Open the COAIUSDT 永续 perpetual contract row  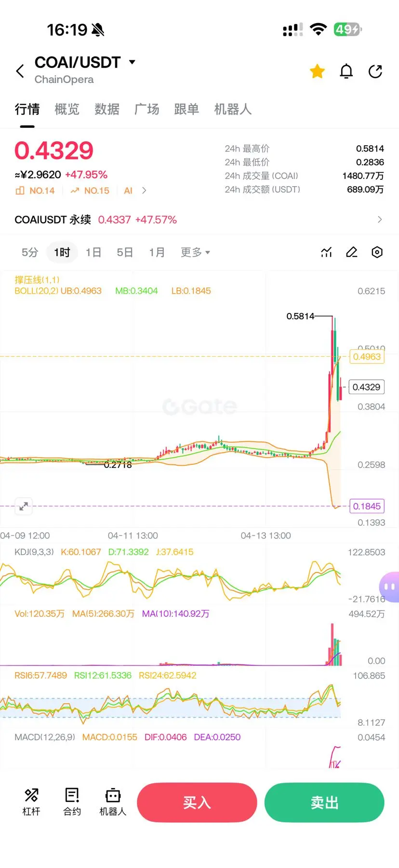coord(199,219)
